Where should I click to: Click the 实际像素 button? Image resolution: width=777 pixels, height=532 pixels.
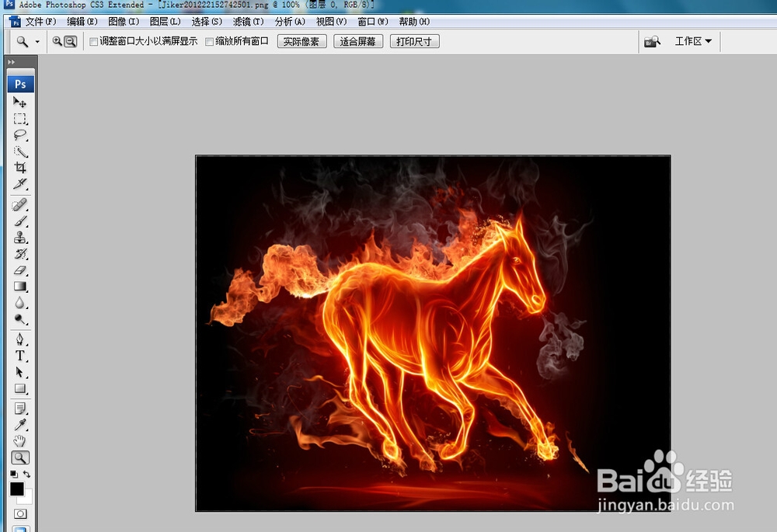point(301,42)
